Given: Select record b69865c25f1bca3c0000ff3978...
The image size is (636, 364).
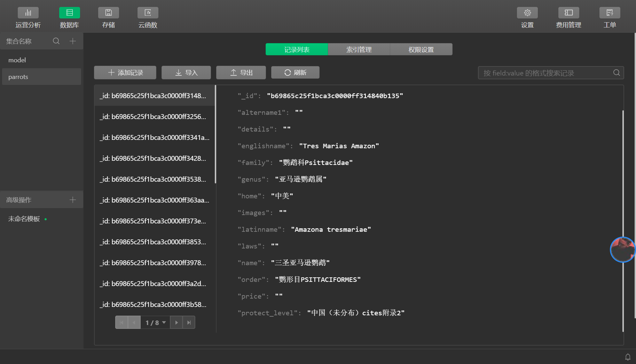Looking at the screenshot, I should [x=155, y=263].
